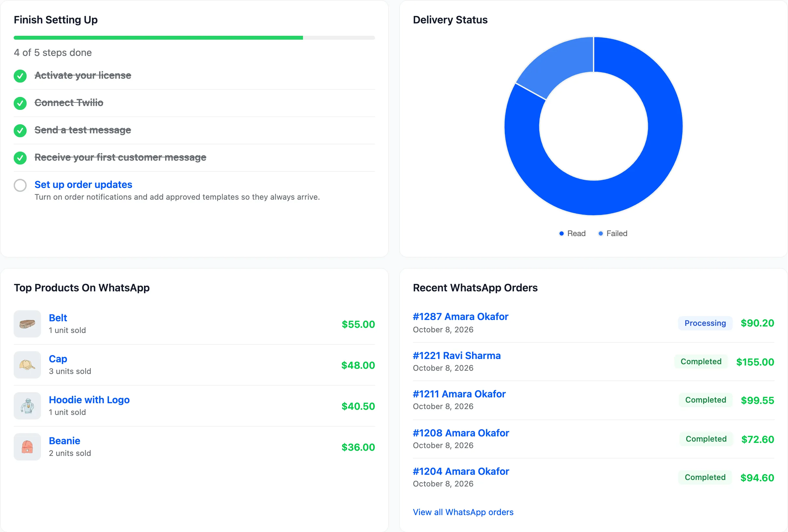Image resolution: width=788 pixels, height=532 pixels.
Task: Click the Completed badge on order #1204
Action: pos(705,477)
